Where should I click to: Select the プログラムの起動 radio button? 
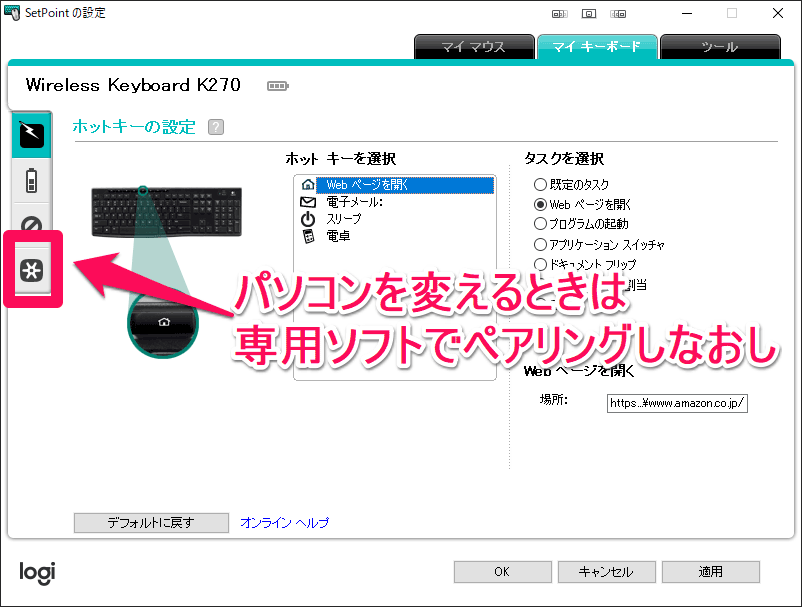(x=541, y=224)
